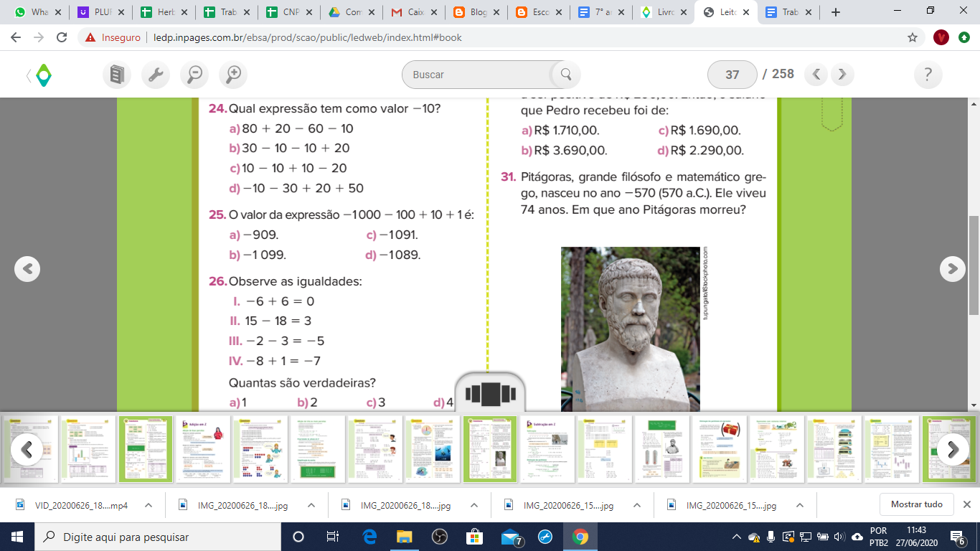Viewport: 980px width, 551px height.
Task: Click option c) R$ 1.690,00
Action: click(x=699, y=131)
